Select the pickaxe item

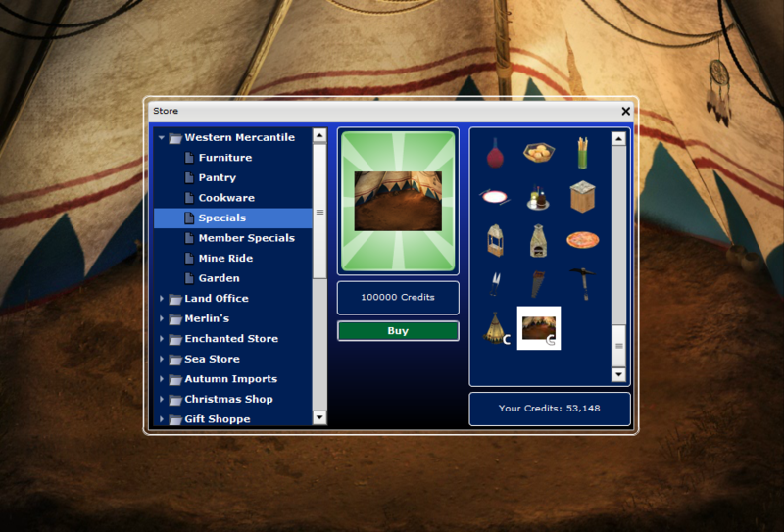click(x=582, y=283)
